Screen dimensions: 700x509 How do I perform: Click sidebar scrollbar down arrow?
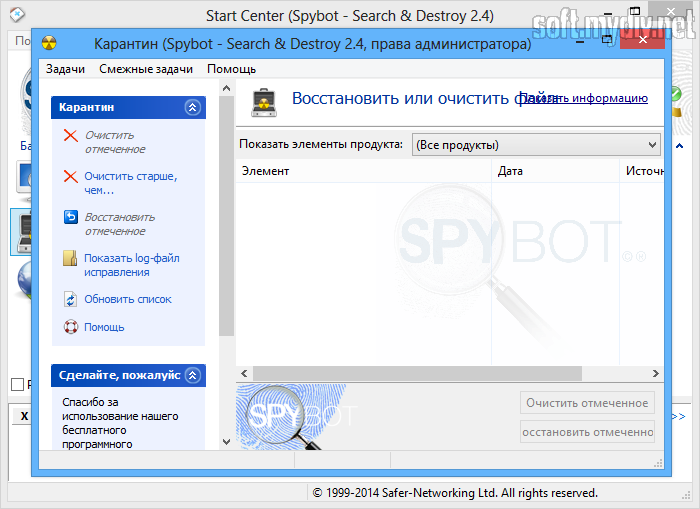click(x=226, y=442)
